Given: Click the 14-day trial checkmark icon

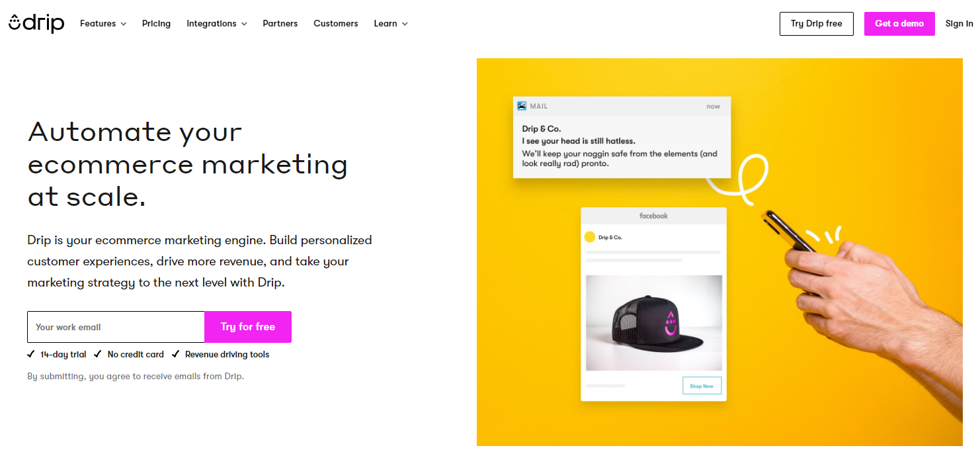Looking at the screenshot, I should tap(31, 354).
